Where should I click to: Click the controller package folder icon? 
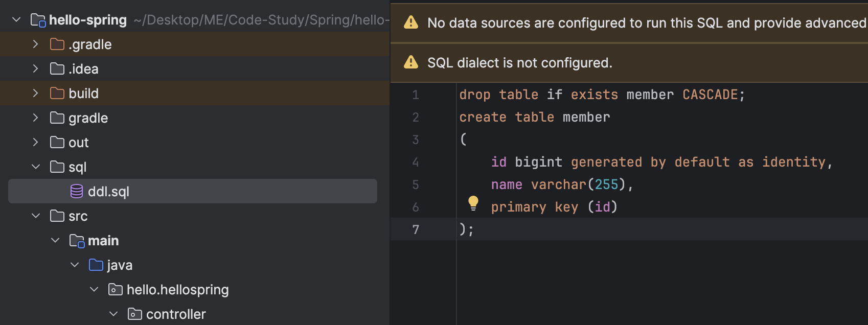(x=135, y=314)
